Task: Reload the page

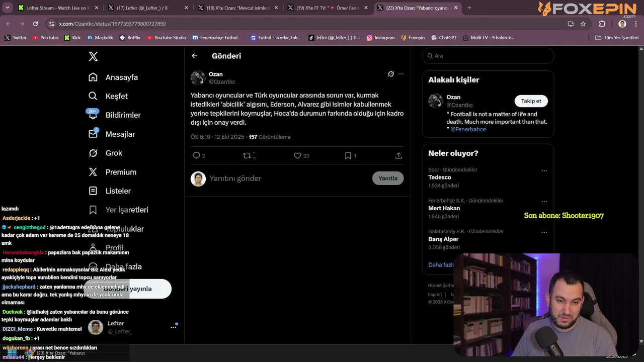Action: 35,24
